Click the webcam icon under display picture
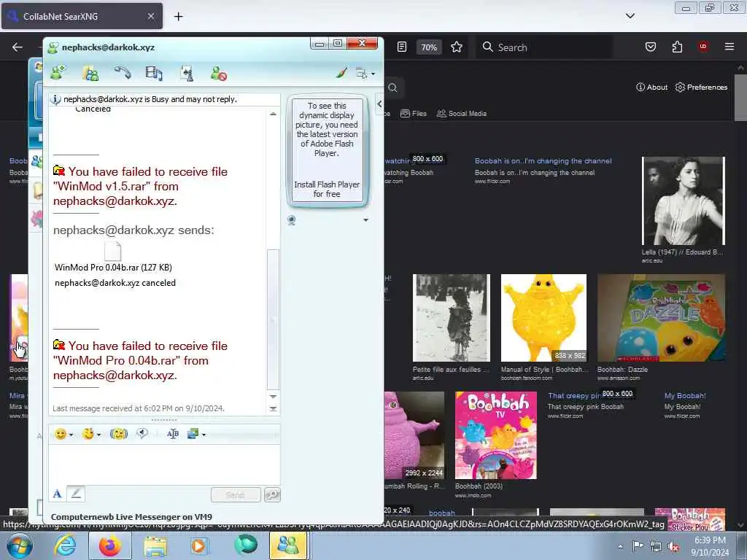This screenshot has width=747, height=560. pyautogui.click(x=292, y=220)
